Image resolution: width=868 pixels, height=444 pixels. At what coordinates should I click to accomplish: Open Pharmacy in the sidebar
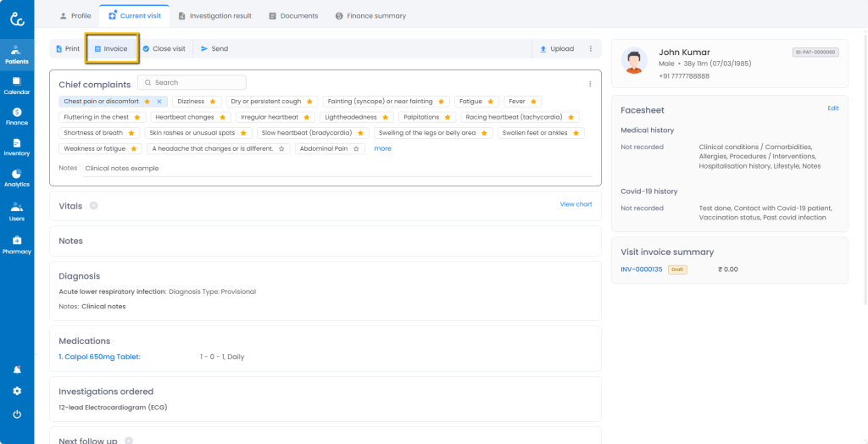[16, 244]
